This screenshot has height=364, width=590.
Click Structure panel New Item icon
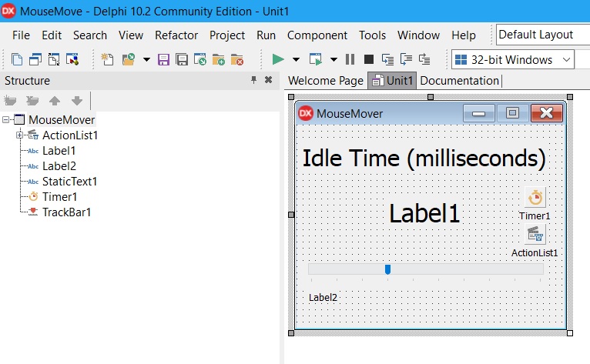[10, 100]
